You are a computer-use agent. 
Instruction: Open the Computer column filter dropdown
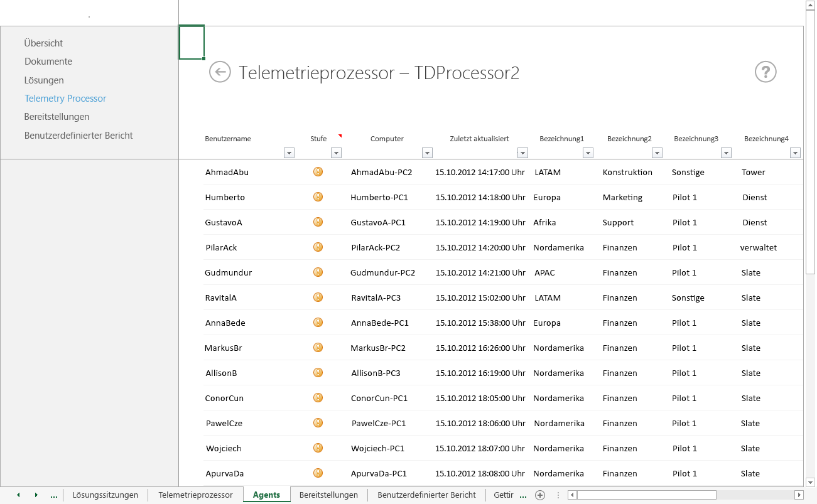pos(428,153)
